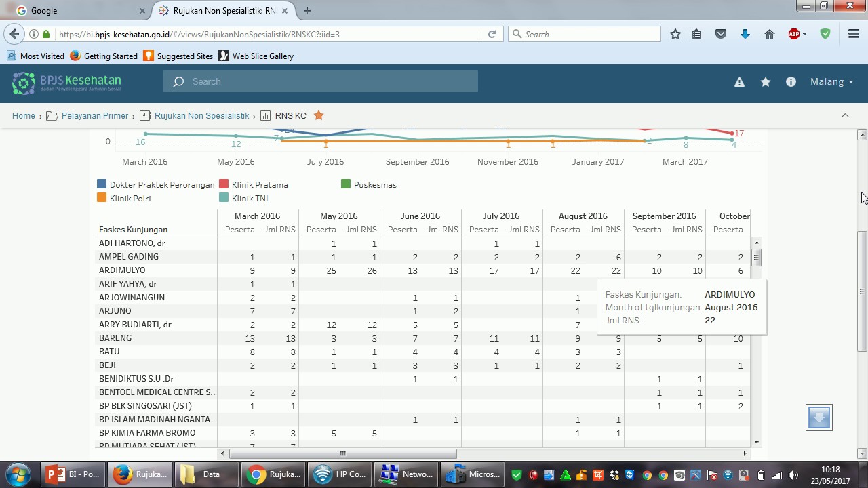
Task: Click August 2016 column header
Action: point(583,216)
